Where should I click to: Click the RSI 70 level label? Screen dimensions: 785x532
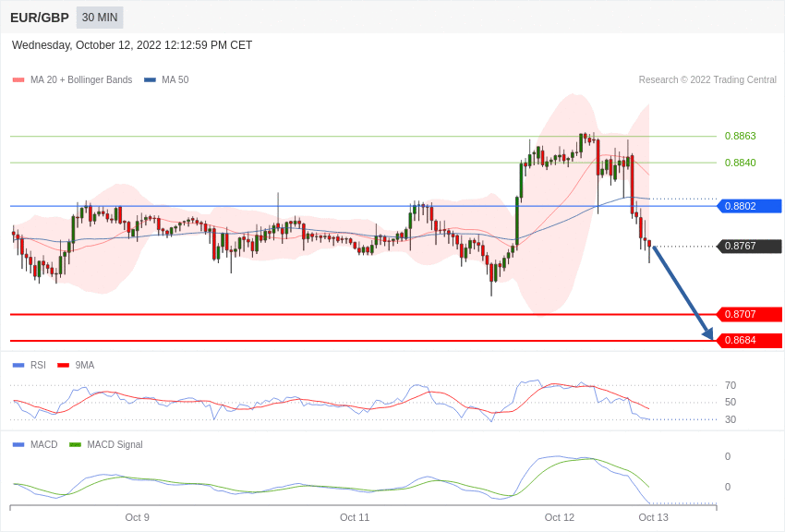click(x=731, y=385)
